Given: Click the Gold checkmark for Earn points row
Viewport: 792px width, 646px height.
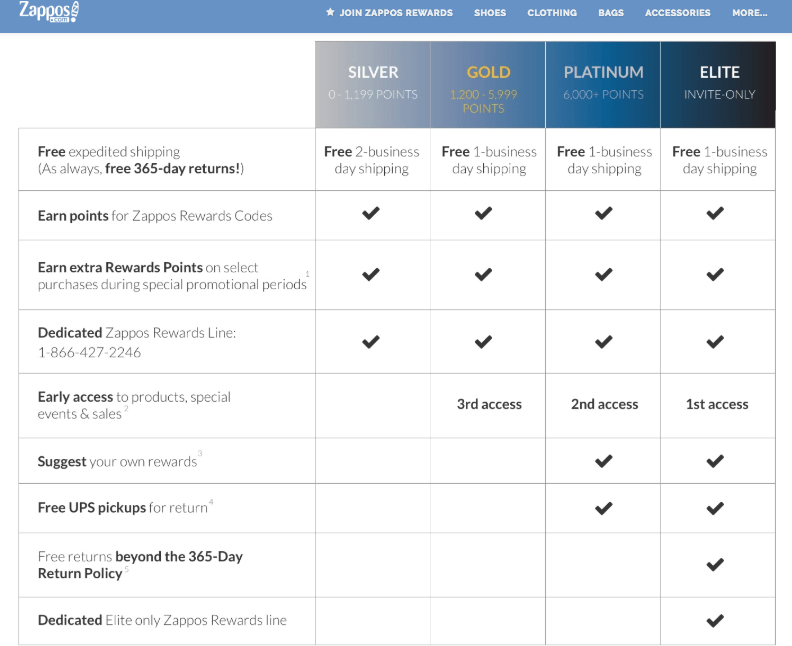Looking at the screenshot, I should click(483, 213).
